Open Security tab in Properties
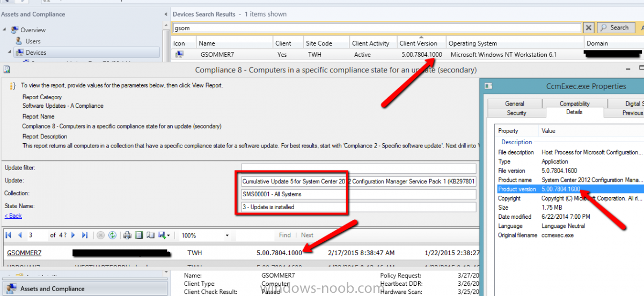This screenshot has width=644, height=296. 517,113
